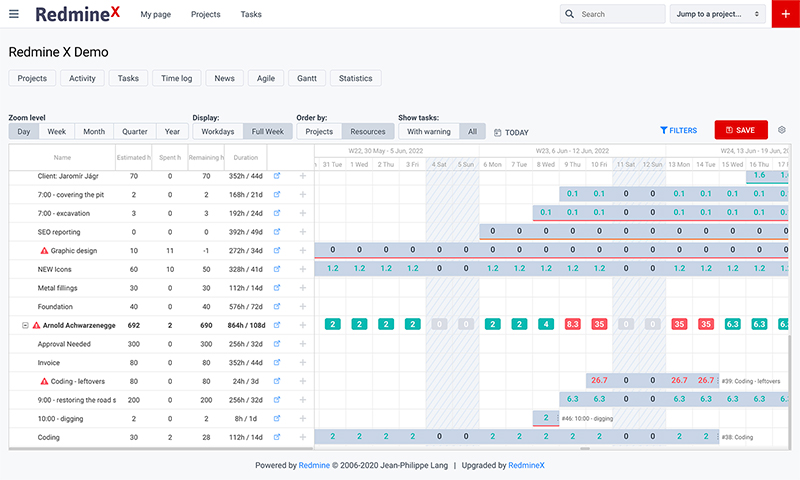Click plus icon in 7:00 - excavation row

coord(303,213)
